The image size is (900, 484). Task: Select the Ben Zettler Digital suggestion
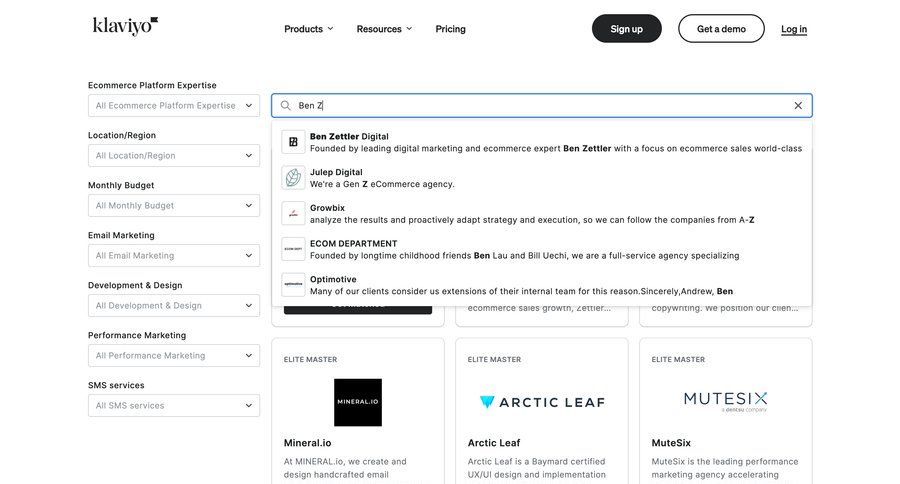[542, 142]
